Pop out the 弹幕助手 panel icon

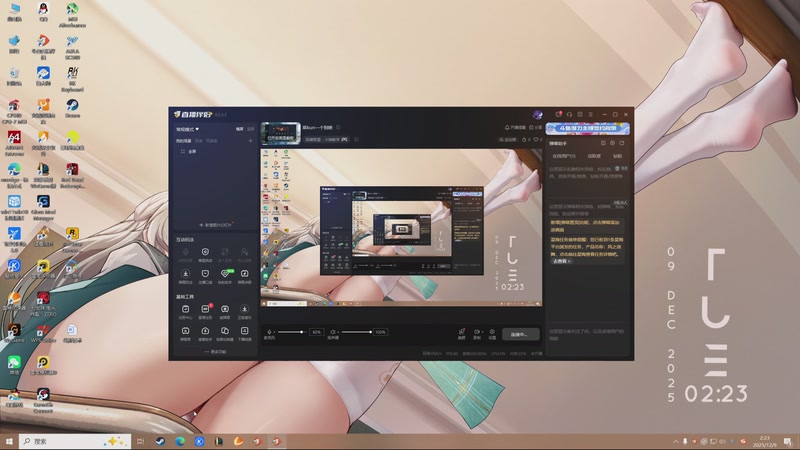tap(603, 143)
